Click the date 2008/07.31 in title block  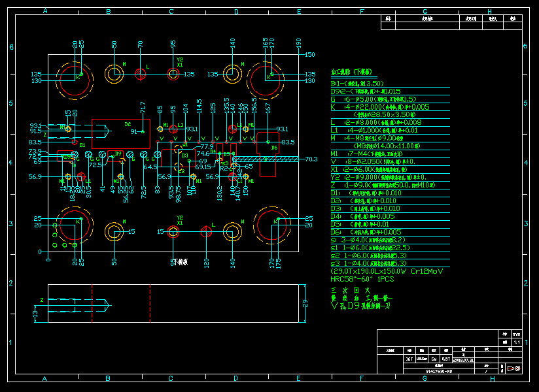pos(463,360)
